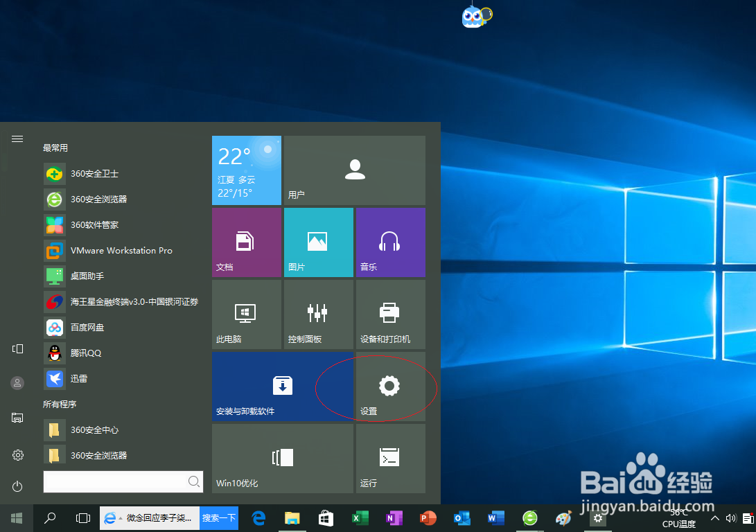Open File Explorer from taskbar

tap(292, 518)
